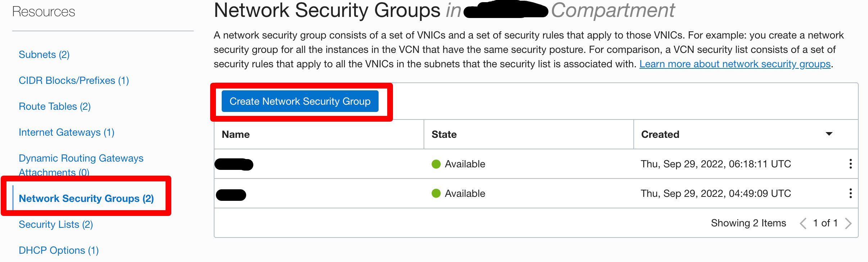Open actions menu for 04:49:09 UTC row

[x=850, y=193]
